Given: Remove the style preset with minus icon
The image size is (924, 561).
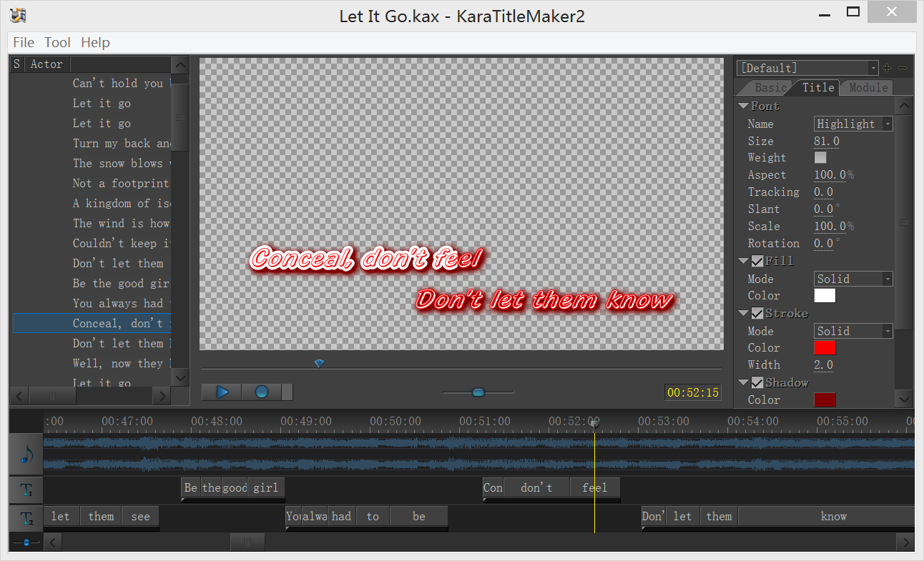Looking at the screenshot, I should coord(903,68).
